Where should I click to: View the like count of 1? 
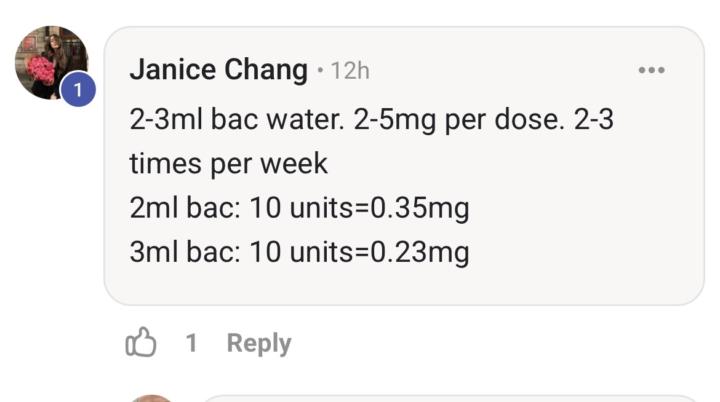click(x=191, y=343)
